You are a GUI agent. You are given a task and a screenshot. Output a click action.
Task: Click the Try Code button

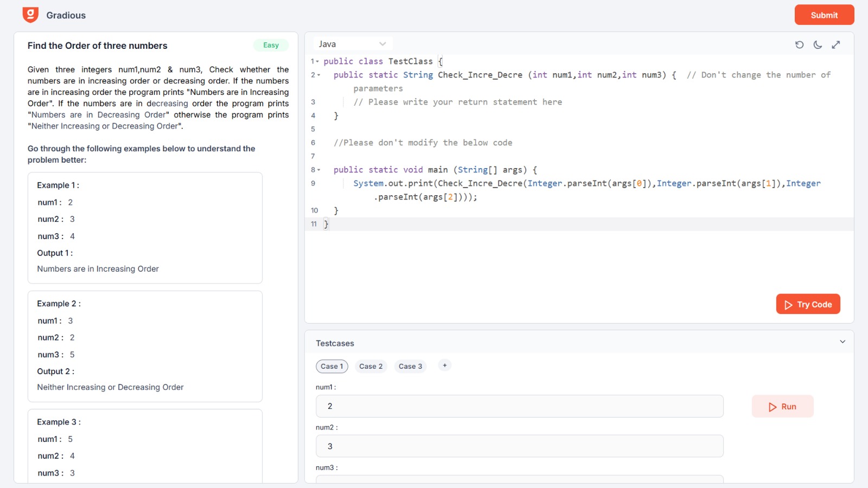coord(808,304)
